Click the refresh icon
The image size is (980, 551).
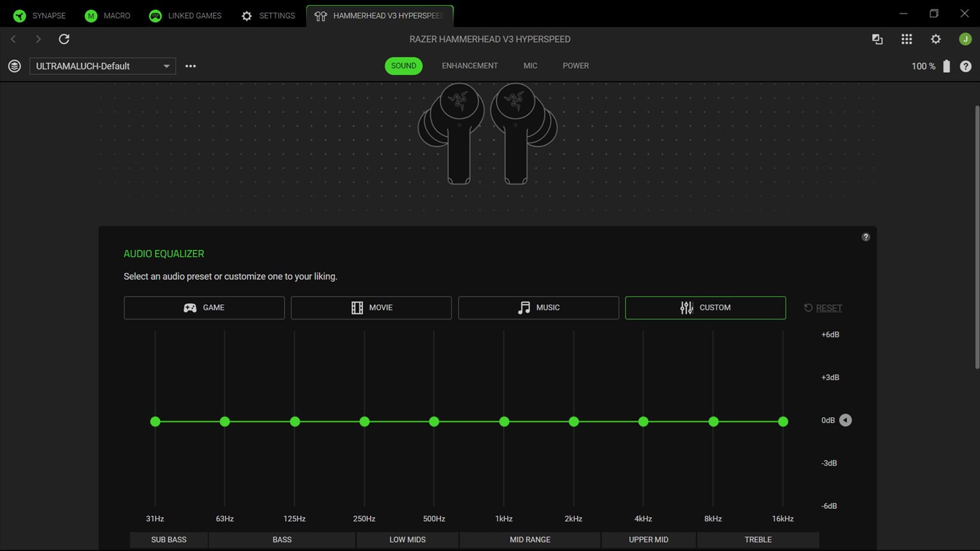64,39
